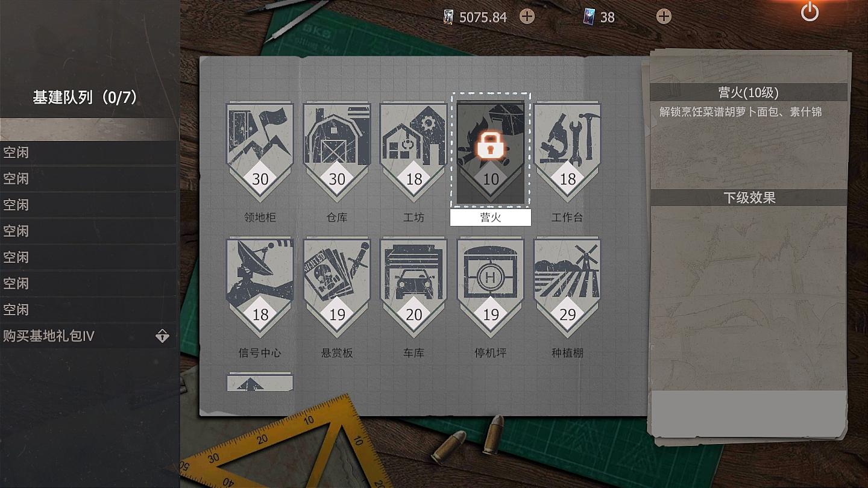Pick the 停机坪 helipad icon

pos(491,287)
